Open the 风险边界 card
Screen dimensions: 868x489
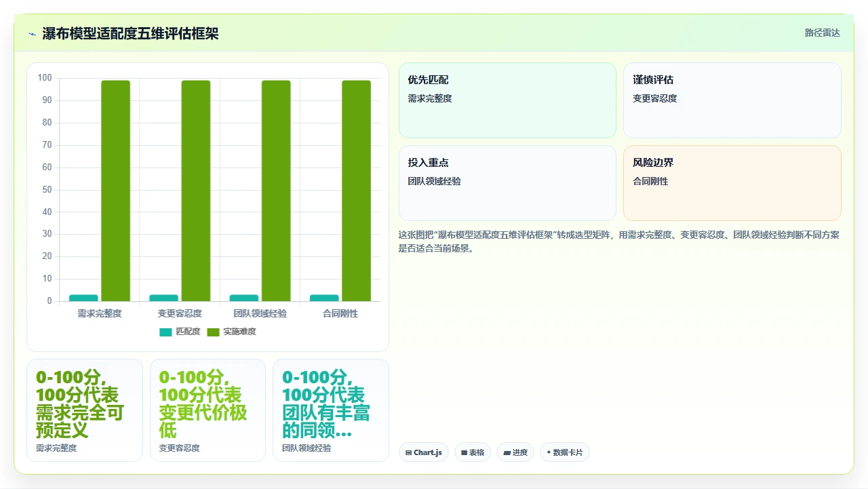point(732,183)
